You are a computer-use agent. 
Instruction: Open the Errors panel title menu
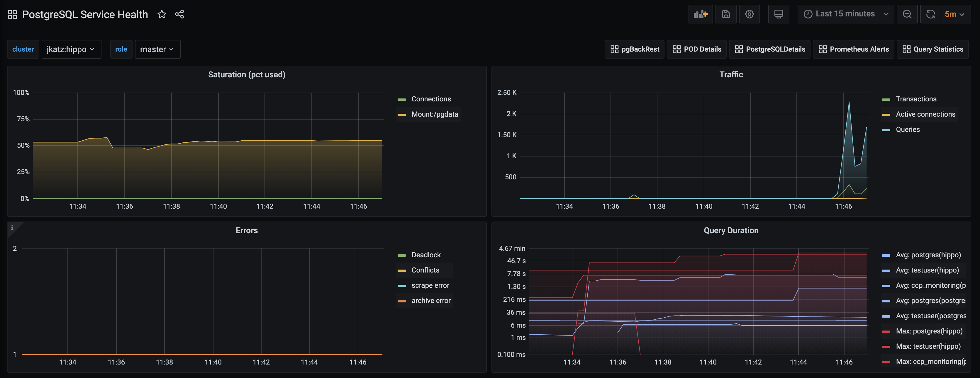(247, 230)
